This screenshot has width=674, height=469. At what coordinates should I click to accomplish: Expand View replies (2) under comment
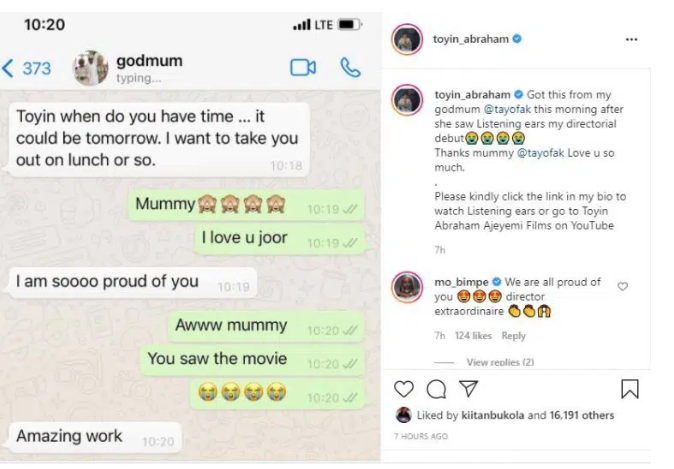click(500, 362)
